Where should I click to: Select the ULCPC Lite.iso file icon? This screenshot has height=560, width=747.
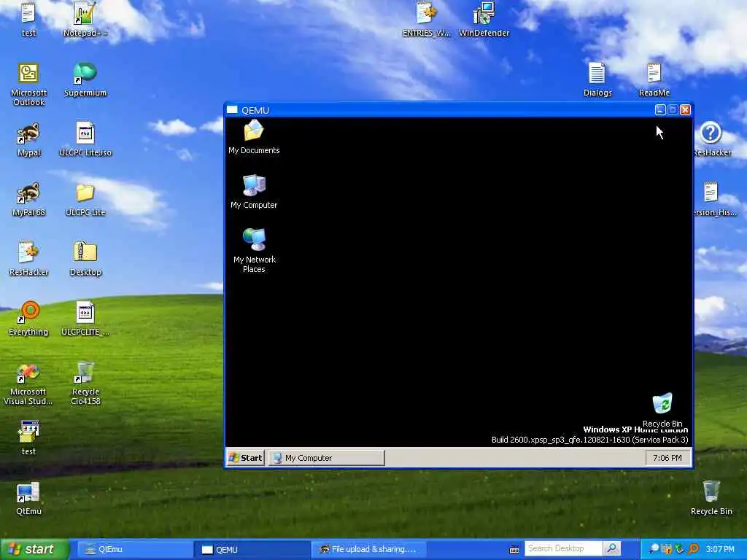coord(85,139)
